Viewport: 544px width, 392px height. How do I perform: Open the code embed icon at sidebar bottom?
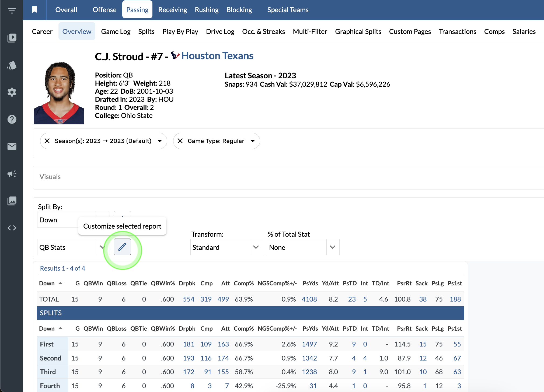pos(12,227)
